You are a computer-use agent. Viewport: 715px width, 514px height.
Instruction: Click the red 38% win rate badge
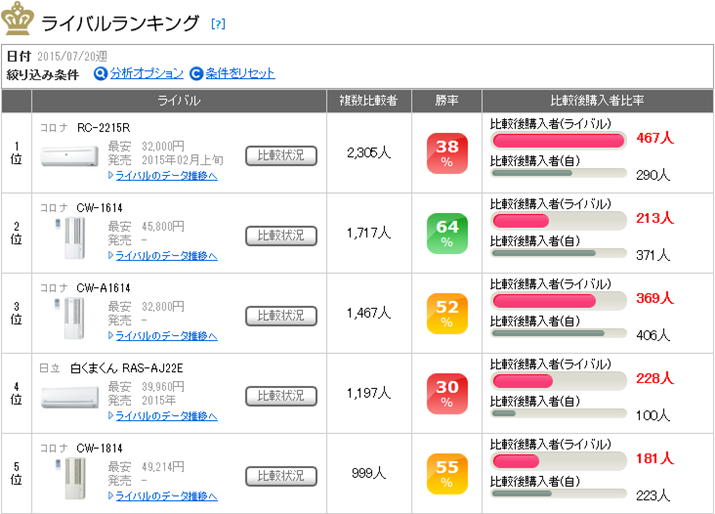point(446,153)
